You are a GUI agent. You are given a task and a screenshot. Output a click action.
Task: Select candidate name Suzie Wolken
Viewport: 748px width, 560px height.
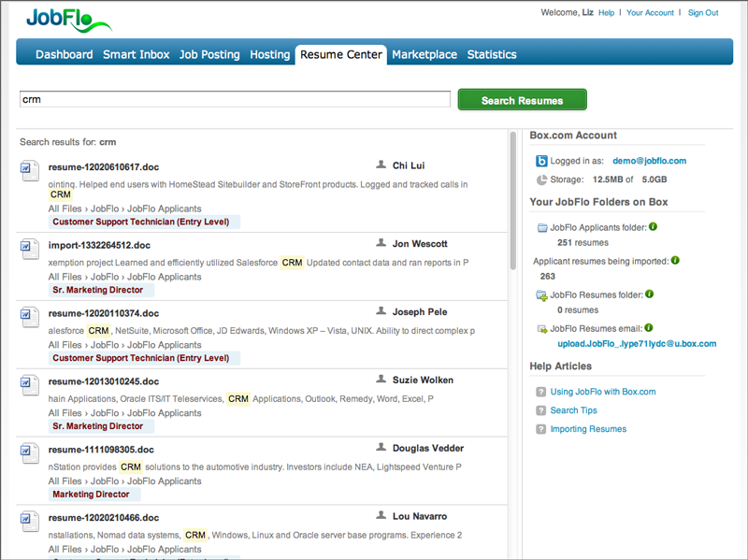[x=423, y=381]
